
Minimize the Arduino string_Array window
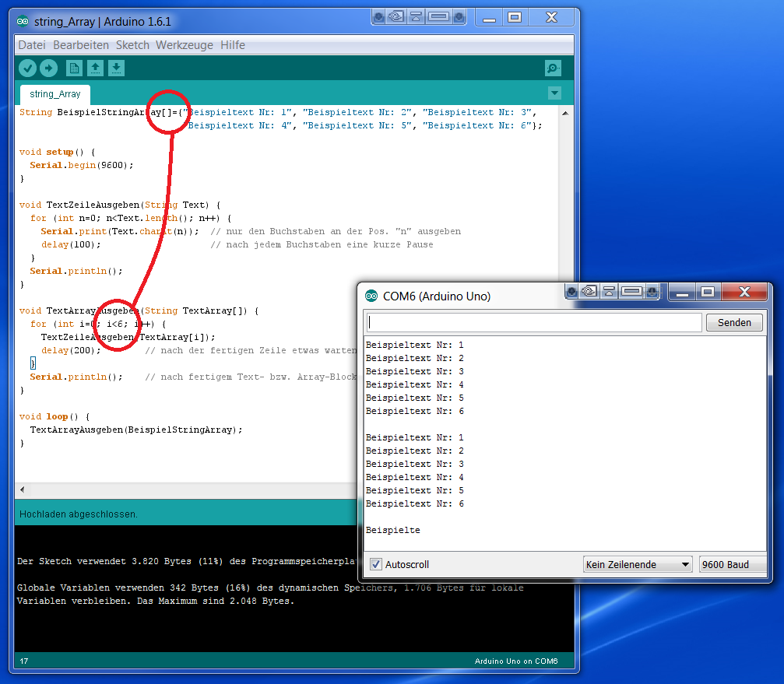click(x=489, y=17)
